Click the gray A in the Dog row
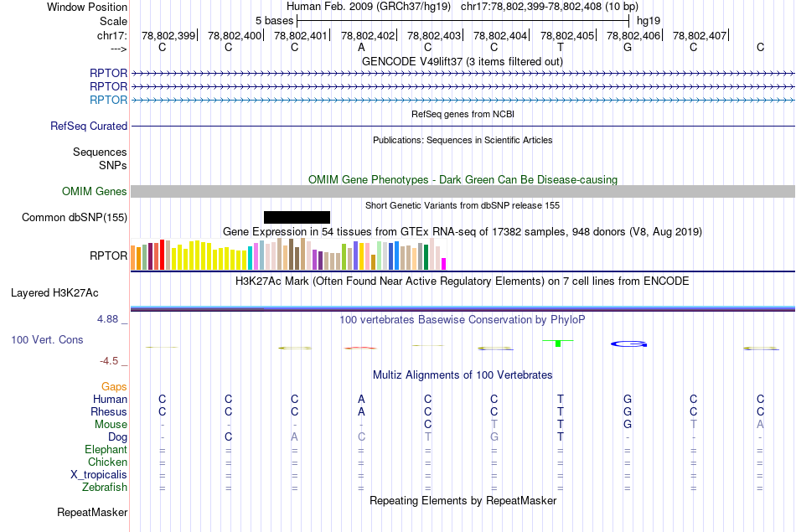This screenshot has height=532, width=796. point(294,436)
